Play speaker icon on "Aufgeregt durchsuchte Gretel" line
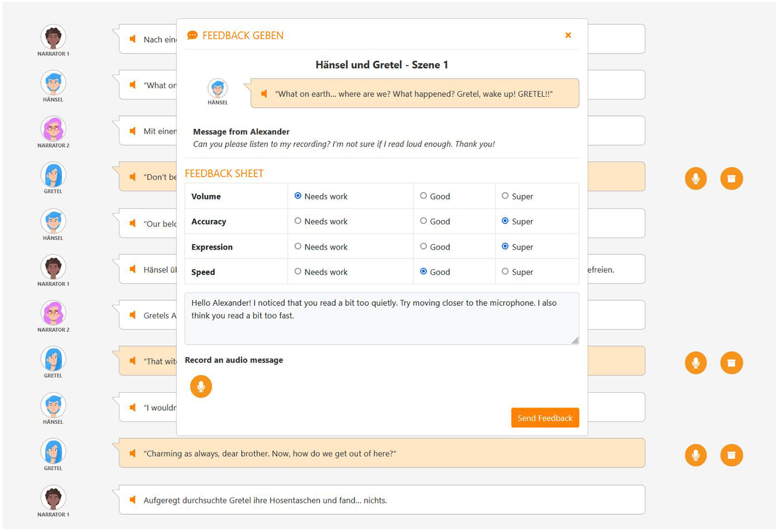Image resolution: width=779 pixels, height=532 pixels. (x=133, y=500)
